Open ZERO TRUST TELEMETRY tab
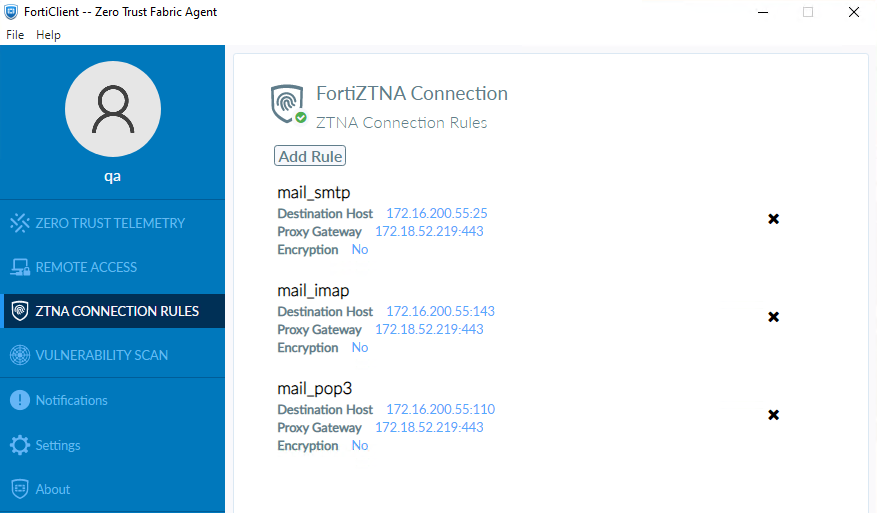Viewport: 877px width, 513px height. point(110,223)
